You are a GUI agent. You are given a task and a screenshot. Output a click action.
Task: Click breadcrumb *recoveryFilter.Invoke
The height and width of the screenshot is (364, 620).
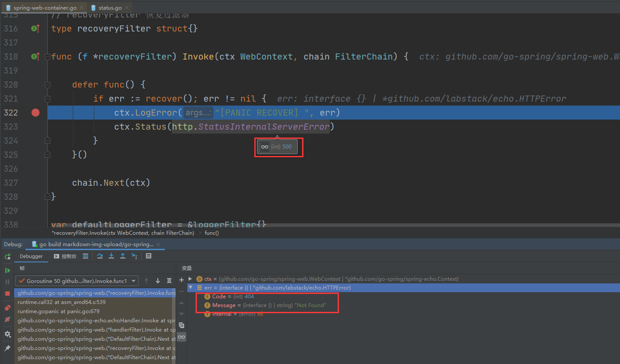click(123, 233)
